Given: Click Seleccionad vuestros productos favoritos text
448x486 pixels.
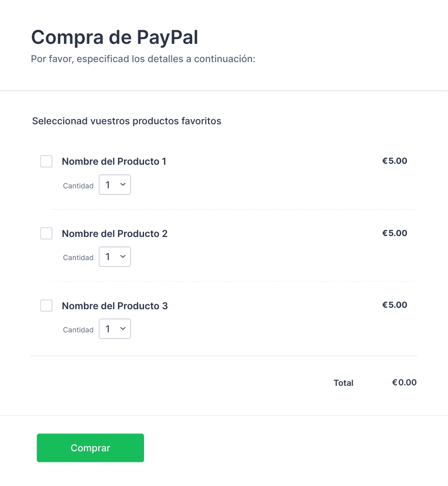Looking at the screenshot, I should click(x=127, y=121).
